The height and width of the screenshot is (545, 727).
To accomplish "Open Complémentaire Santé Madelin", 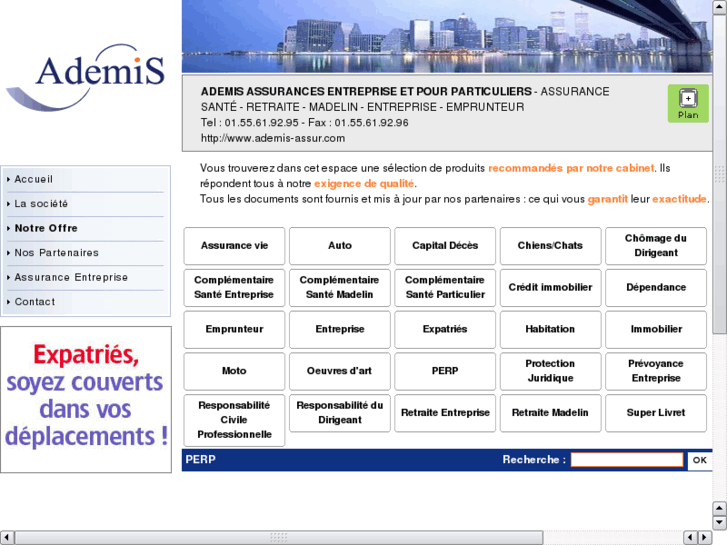I will pos(340,288).
